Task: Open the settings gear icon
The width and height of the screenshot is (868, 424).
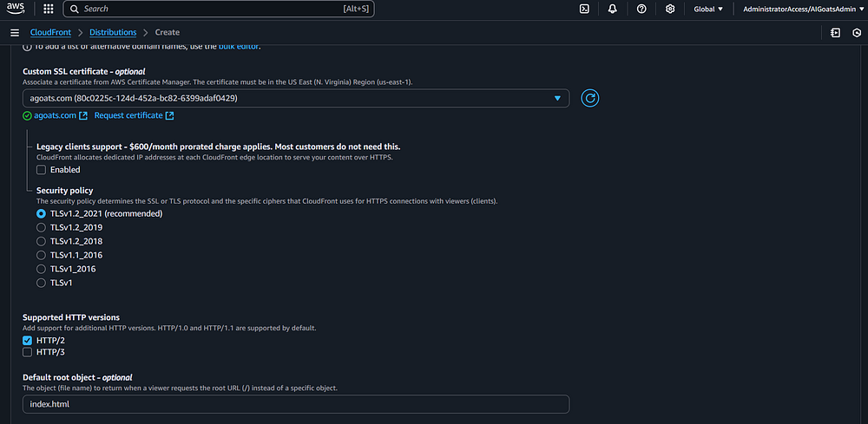Action: click(670, 9)
